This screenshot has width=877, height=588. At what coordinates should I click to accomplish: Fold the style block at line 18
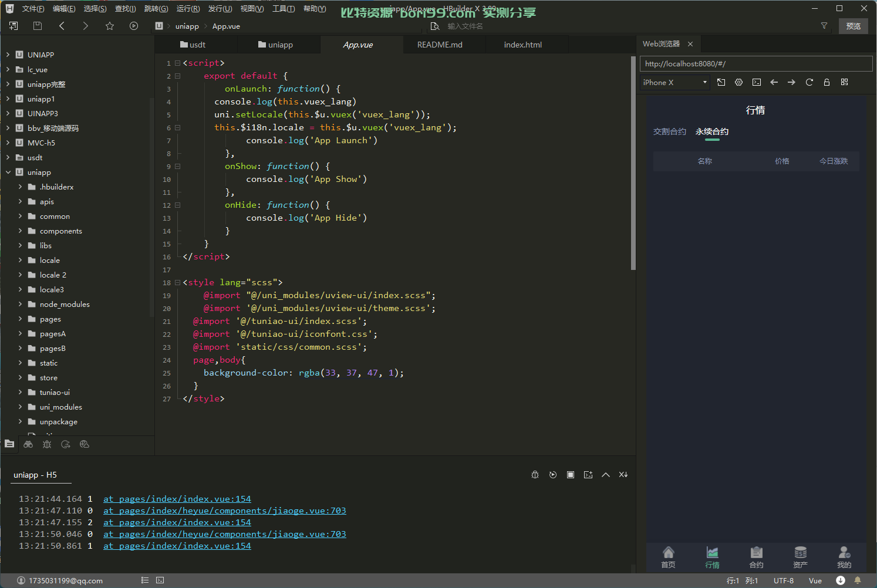(x=177, y=282)
